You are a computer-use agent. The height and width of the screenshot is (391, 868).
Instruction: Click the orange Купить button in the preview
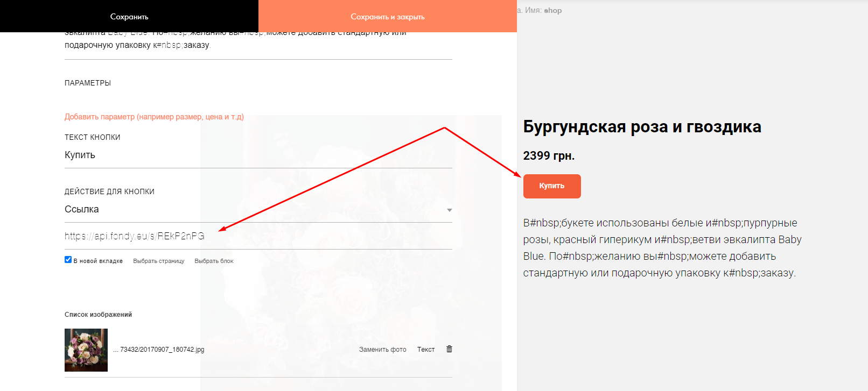[x=552, y=186]
